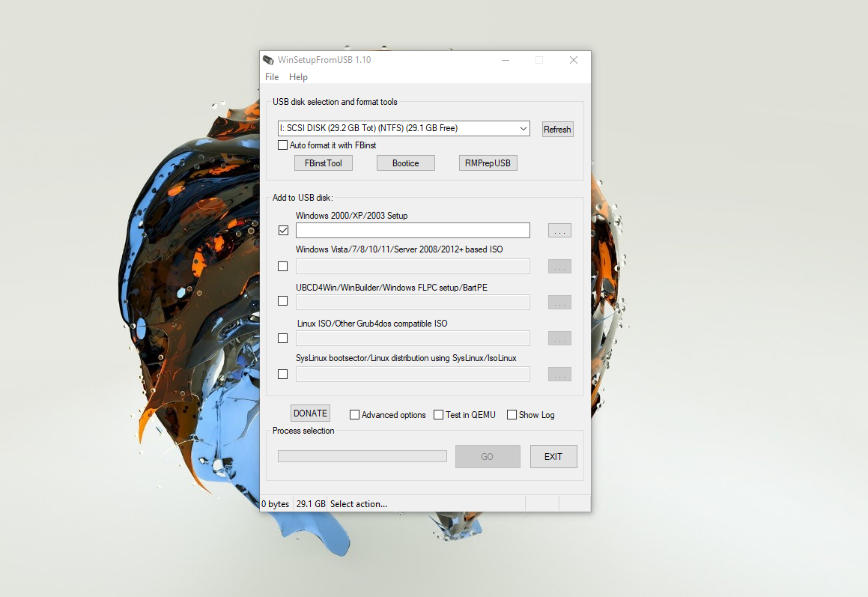Close the WinSetupFromUSB window
Viewport: 868px width, 597px height.
(x=573, y=60)
